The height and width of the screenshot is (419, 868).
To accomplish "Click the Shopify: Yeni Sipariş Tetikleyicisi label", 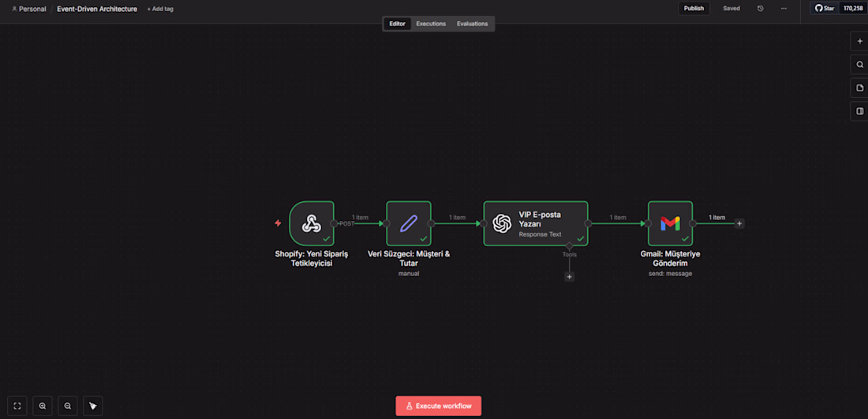I will (312, 259).
